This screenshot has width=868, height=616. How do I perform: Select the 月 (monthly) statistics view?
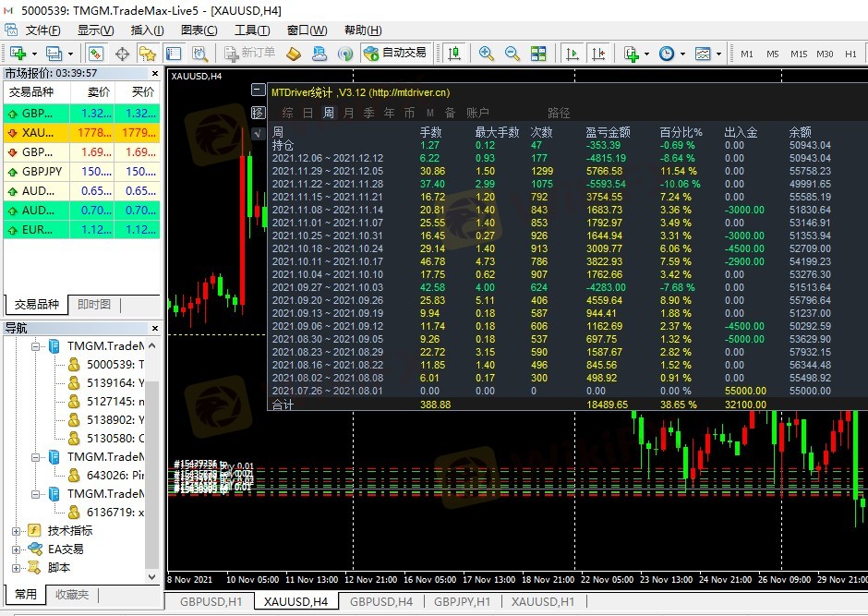348,113
